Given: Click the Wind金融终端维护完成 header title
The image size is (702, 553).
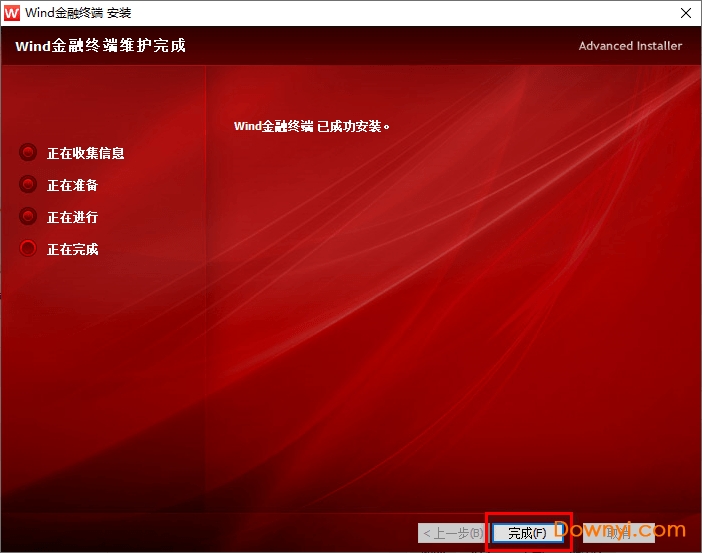Looking at the screenshot, I should coord(101,46).
